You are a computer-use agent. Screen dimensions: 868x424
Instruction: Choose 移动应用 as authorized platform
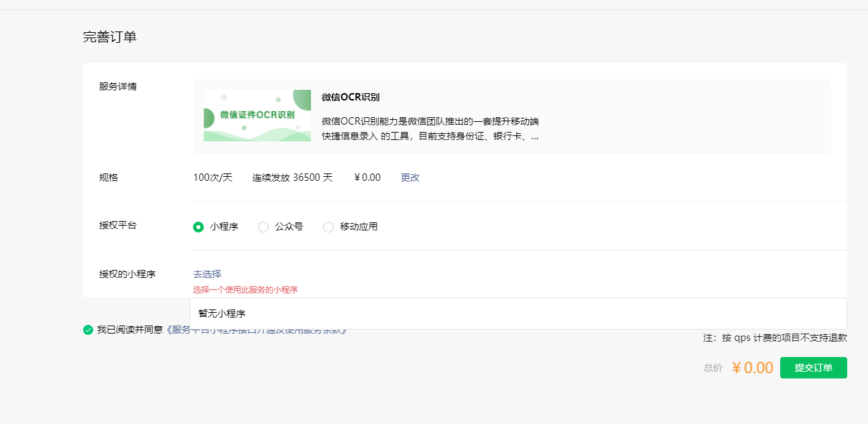click(x=328, y=227)
